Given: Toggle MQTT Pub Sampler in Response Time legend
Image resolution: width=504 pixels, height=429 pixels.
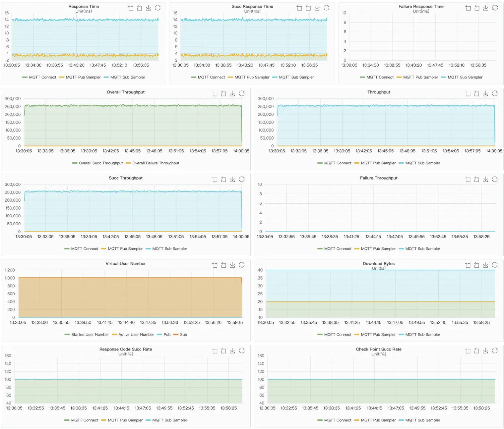Looking at the screenshot, I should pos(80,77).
